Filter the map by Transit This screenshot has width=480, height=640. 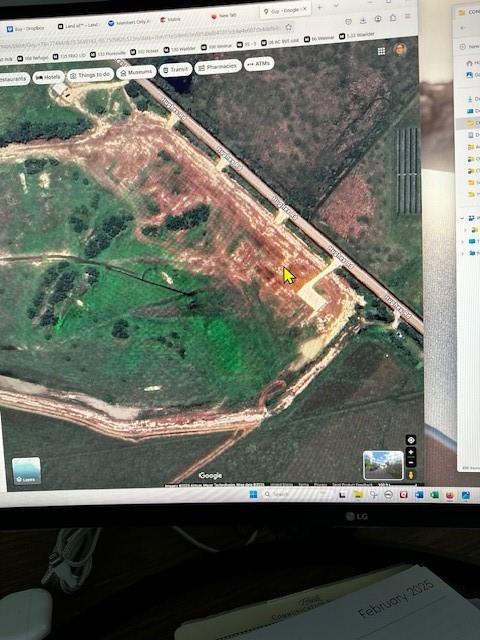click(x=175, y=70)
